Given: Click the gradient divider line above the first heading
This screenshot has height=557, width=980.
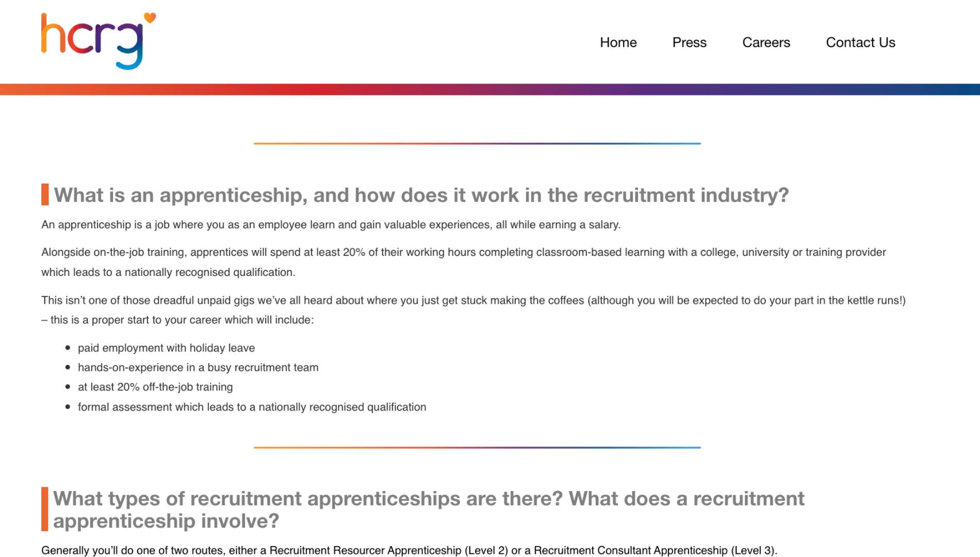Looking at the screenshot, I should [x=477, y=143].
